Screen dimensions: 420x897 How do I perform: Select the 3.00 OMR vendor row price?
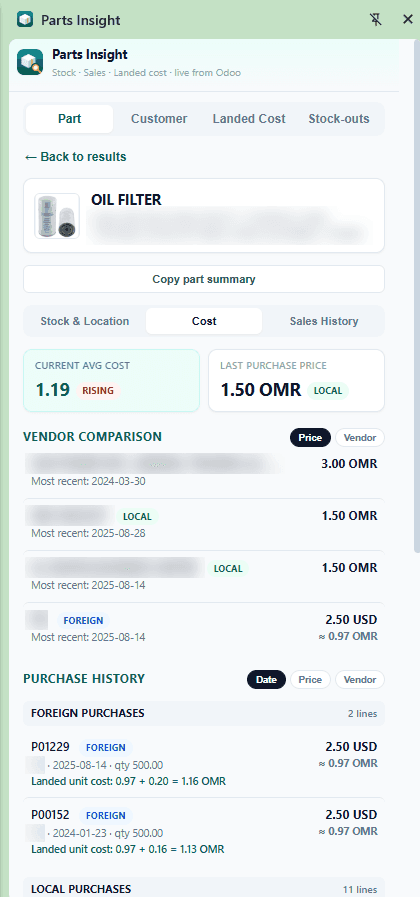349,464
